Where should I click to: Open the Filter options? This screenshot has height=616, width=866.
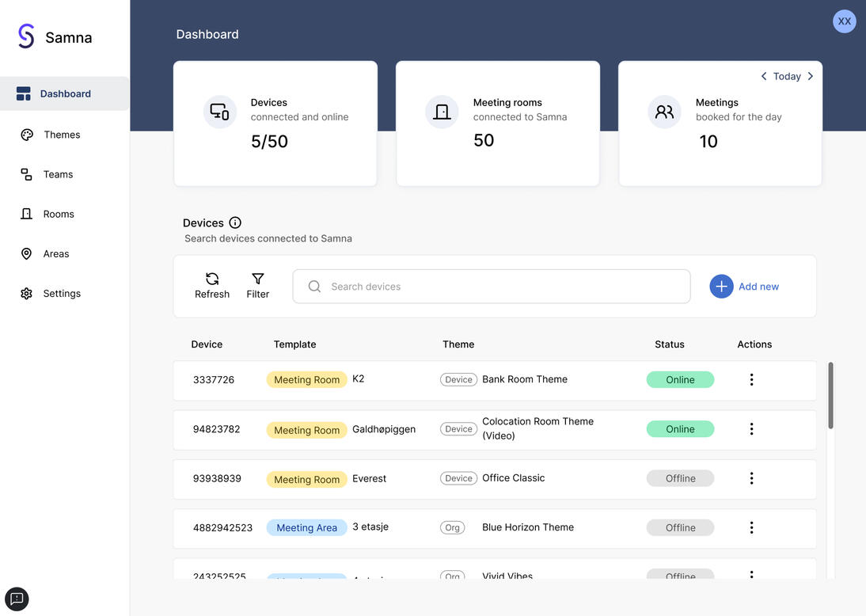258,286
